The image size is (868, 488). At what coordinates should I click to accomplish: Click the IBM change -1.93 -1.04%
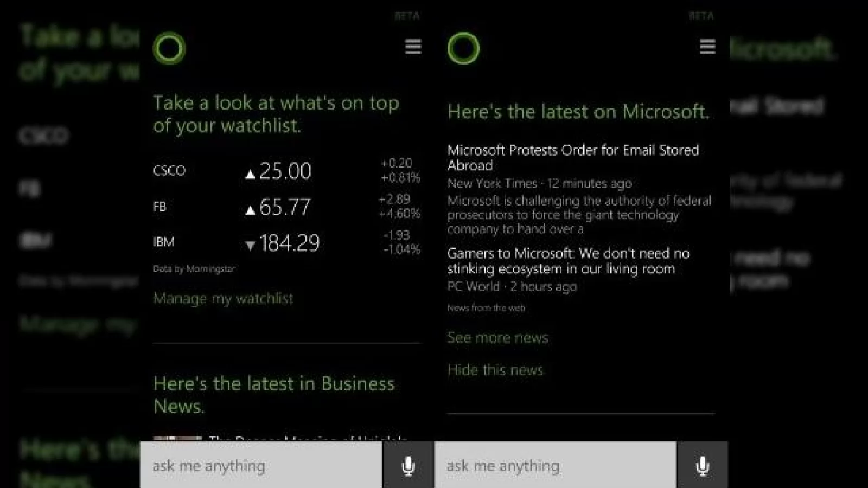[x=401, y=242]
